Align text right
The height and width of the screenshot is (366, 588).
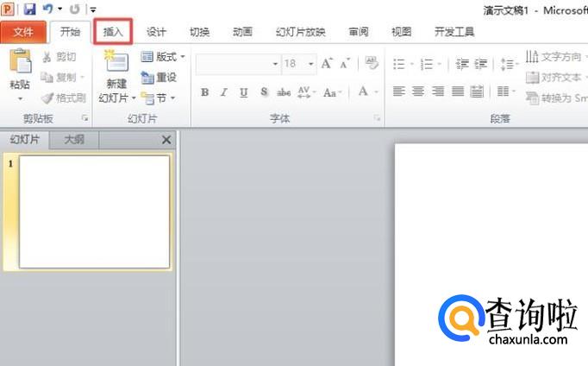[438, 91]
